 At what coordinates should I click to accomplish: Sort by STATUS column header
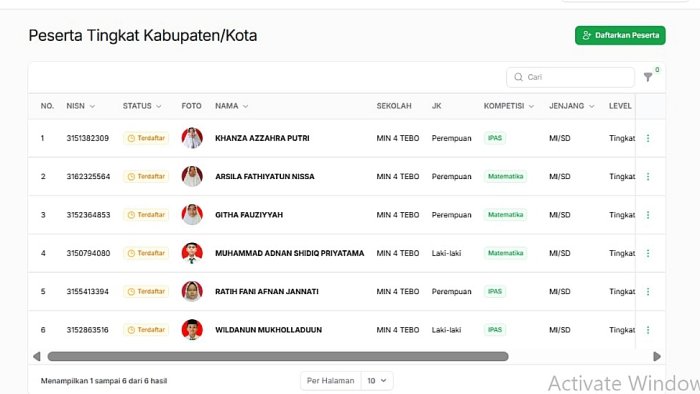(142, 106)
